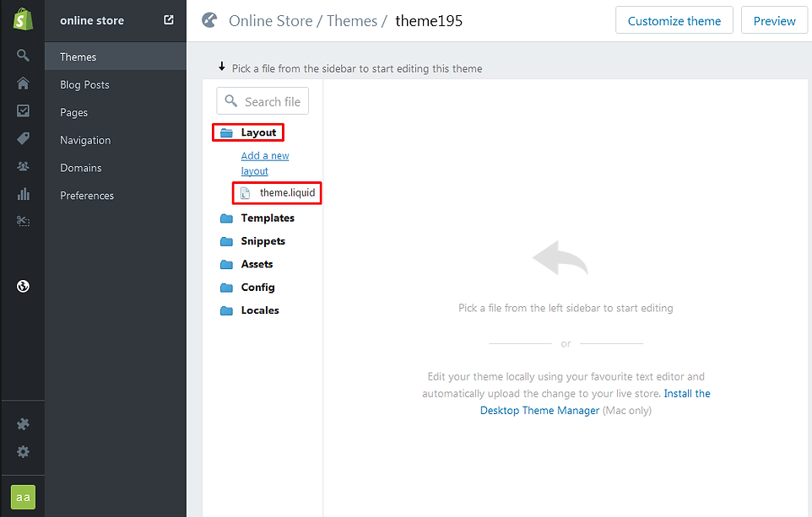
Task: Open Customers via the people icon
Action: click(23, 166)
